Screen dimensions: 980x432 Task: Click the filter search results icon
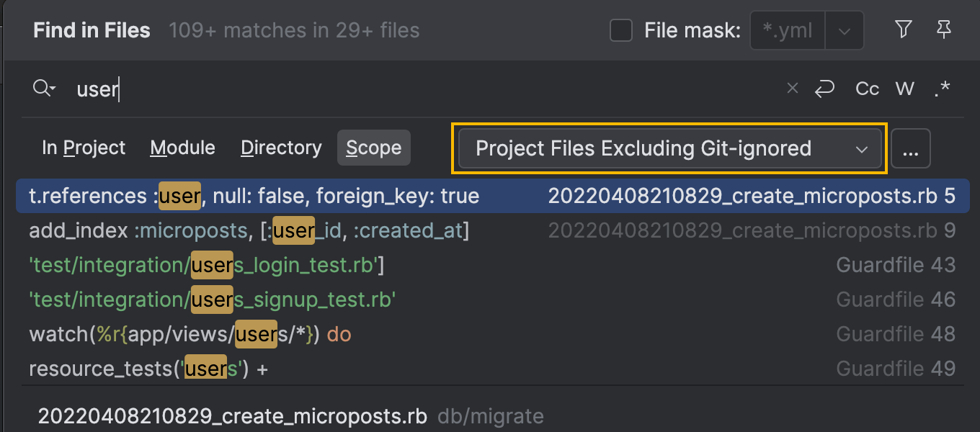[x=903, y=30]
